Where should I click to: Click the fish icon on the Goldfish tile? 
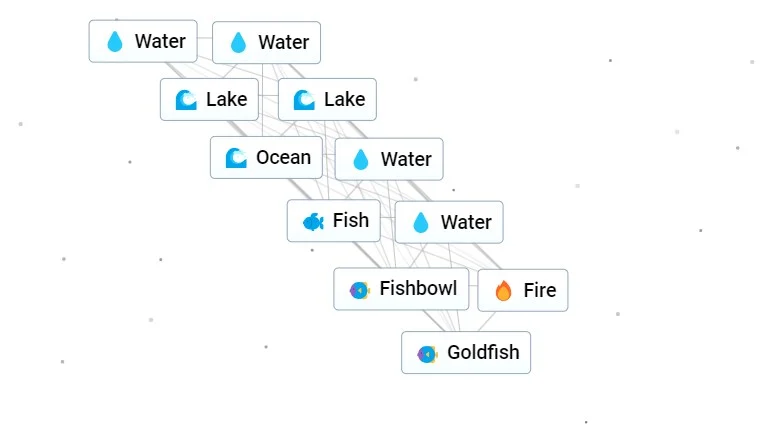(427, 354)
